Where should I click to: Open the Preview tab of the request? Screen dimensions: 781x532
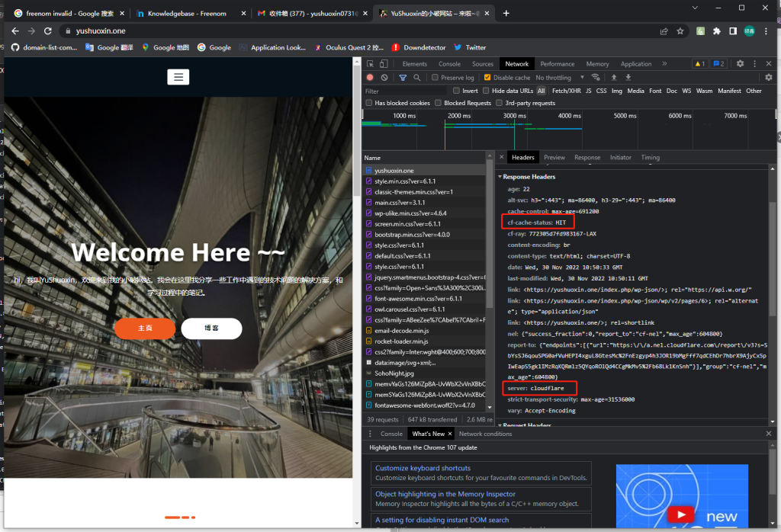(554, 157)
